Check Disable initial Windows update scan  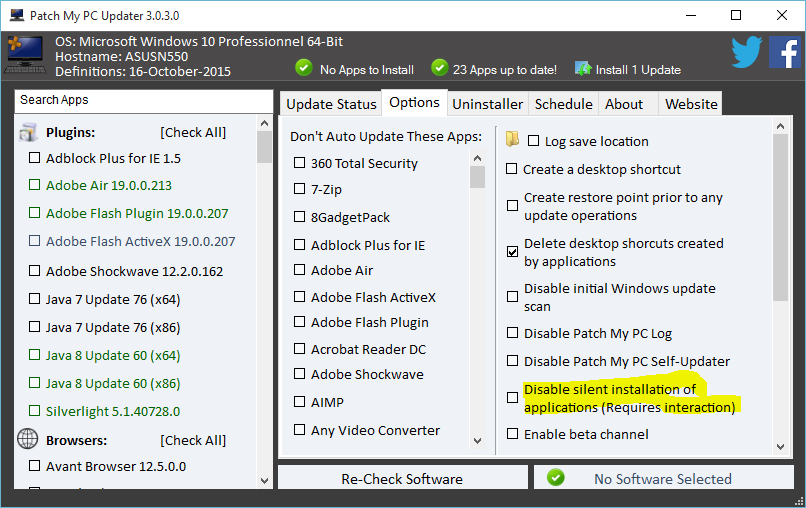point(512,297)
